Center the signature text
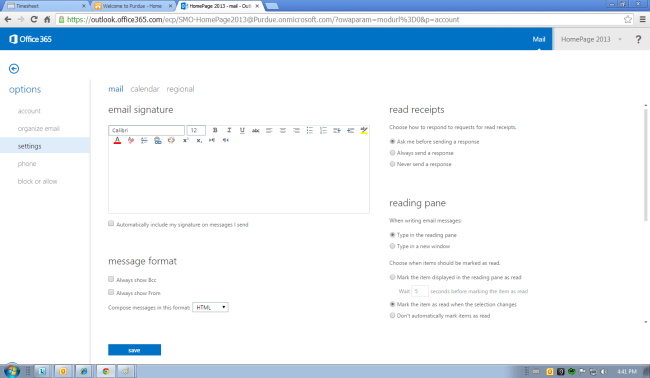The height and width of the screenshot is (378, 650). [x=283, y=130]
